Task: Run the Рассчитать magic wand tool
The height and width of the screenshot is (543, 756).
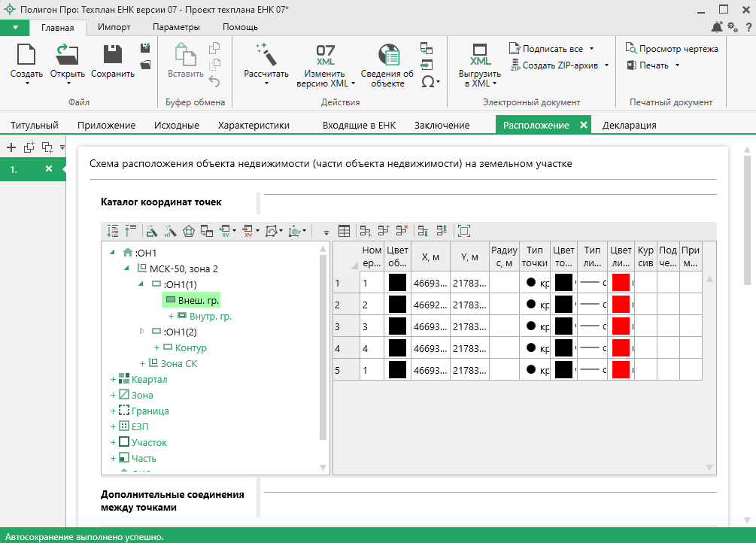Action: pyautogui.click(x=266, y=56)
